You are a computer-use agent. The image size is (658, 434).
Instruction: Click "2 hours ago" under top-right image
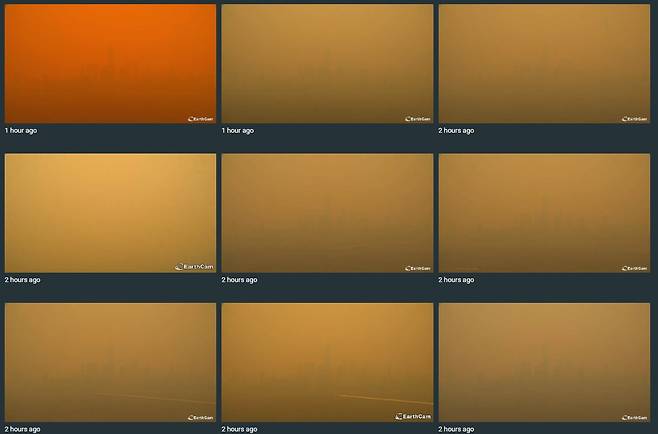456,130
